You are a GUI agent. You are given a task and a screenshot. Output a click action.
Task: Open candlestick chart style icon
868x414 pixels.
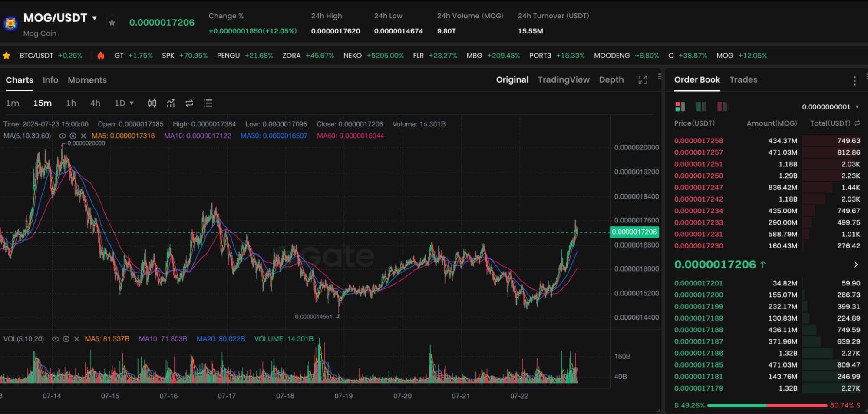tap(152, 103)
